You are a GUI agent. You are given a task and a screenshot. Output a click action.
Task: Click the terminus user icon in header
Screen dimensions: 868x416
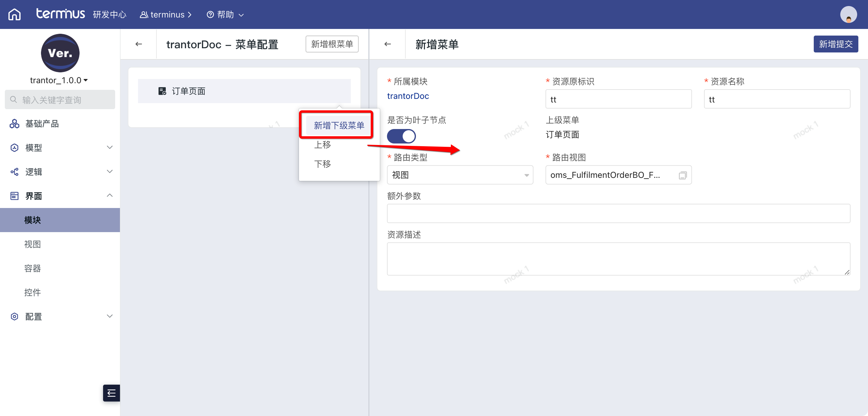144,14
